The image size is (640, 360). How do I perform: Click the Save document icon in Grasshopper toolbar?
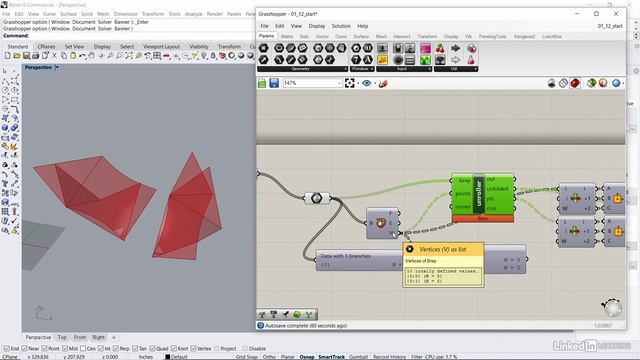pos(274,83)
